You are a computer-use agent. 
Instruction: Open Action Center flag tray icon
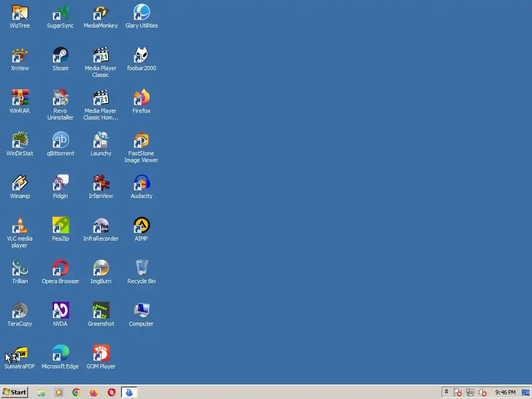tap(457, 393)
